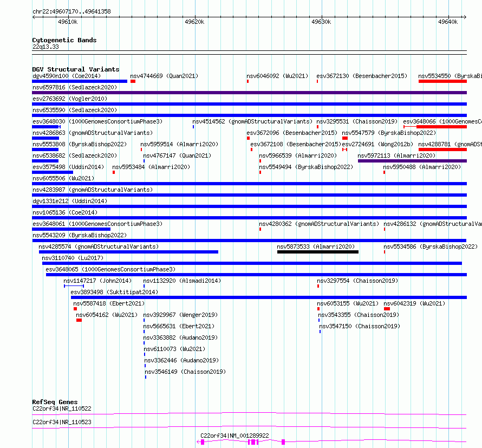Open nsv3295531 (Chaisson2019) variant
The image size is (482, 448).
(357, 121)
